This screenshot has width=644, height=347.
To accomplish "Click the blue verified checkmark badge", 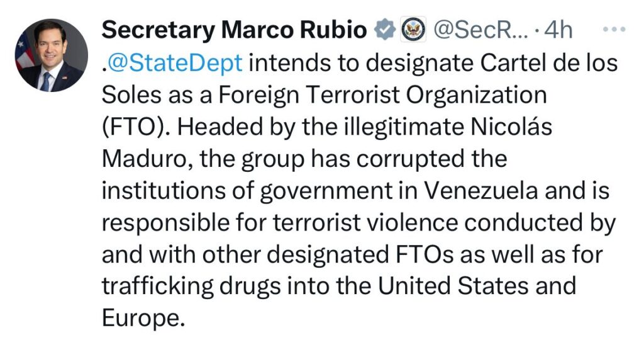I will pos(384,30).
